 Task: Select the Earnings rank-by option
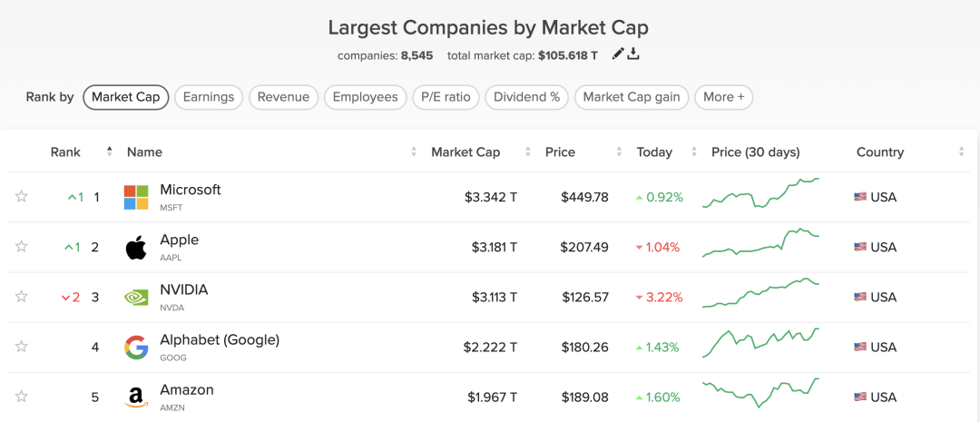click(x=209, y=97)
